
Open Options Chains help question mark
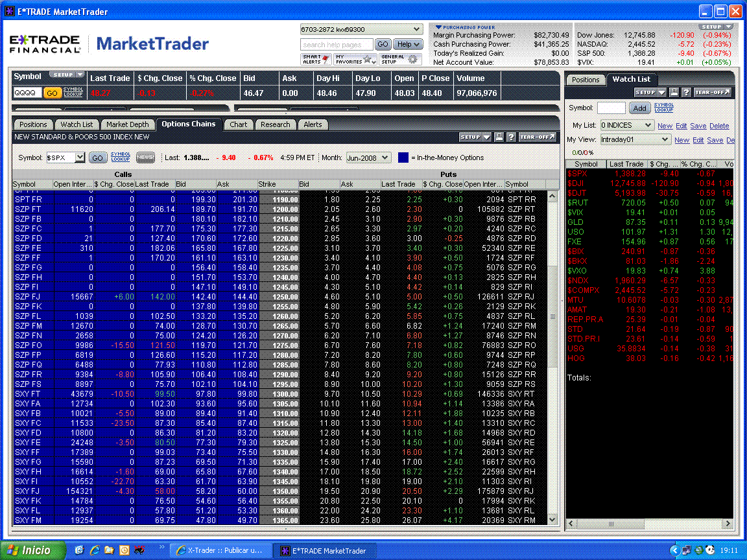(511, 137)
